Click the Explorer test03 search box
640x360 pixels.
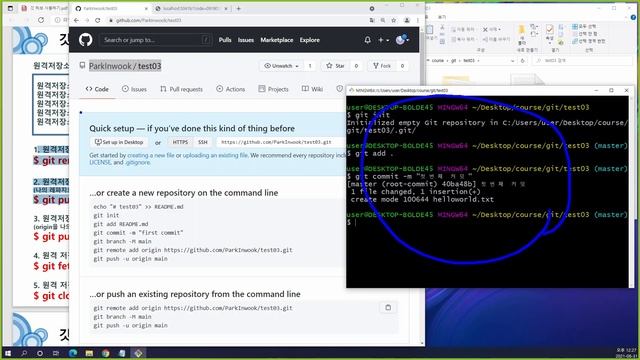[583, 60]
